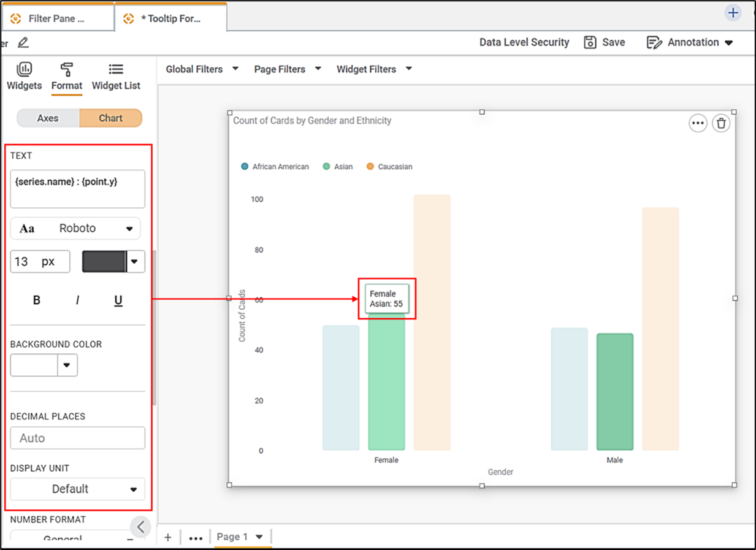756x550 pixels.
Task: Click the Count of Cards y-axis title
Action: 242,316
